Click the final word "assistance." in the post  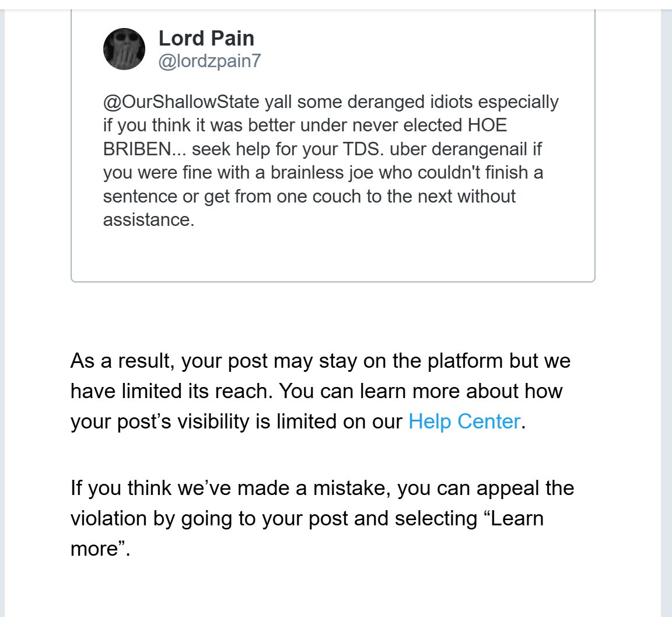(148, 220)
